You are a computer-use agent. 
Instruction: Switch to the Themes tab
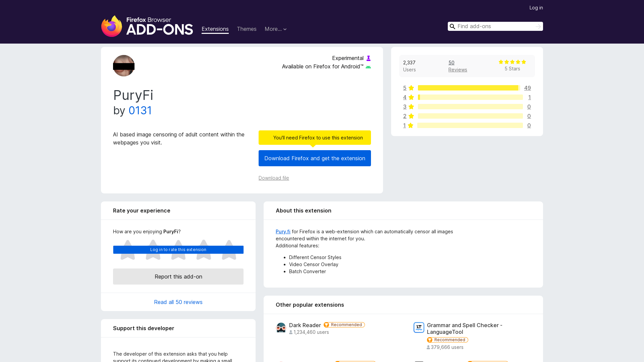(247, 29)
